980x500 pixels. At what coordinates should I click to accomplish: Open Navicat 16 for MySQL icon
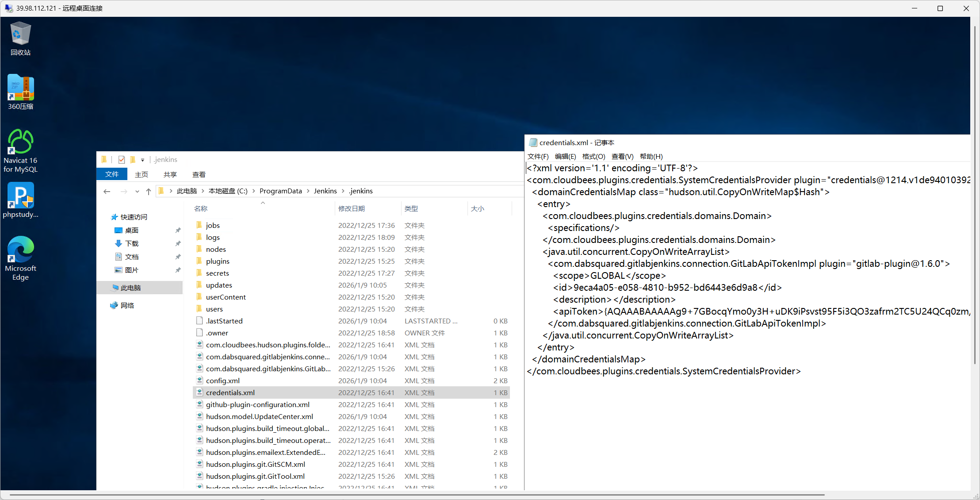point(20,150)
